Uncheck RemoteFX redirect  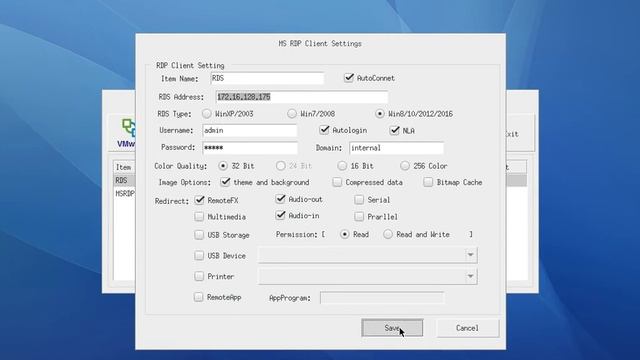click(x=199, y=200)
